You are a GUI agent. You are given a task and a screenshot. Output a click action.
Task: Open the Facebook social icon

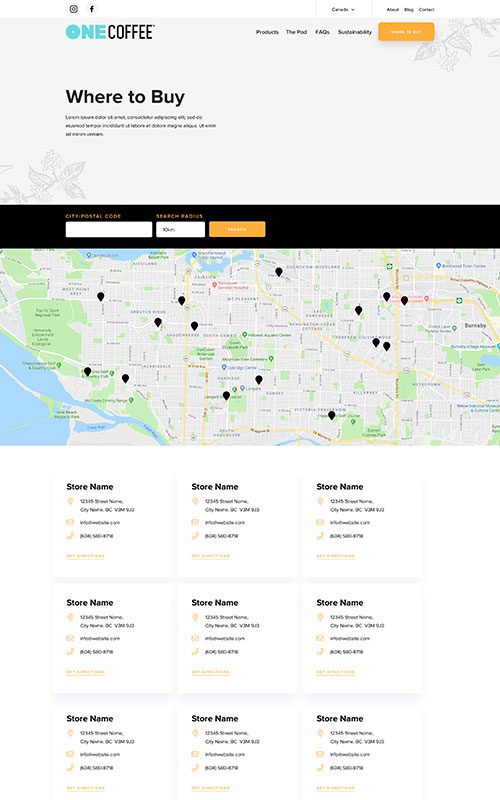point(92,9)
